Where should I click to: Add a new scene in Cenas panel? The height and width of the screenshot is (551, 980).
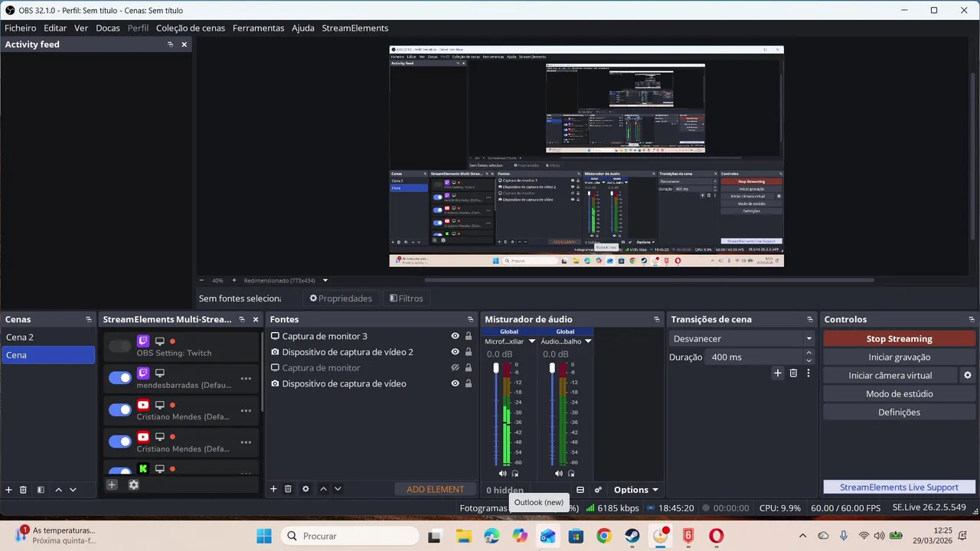tap(9, 490)
